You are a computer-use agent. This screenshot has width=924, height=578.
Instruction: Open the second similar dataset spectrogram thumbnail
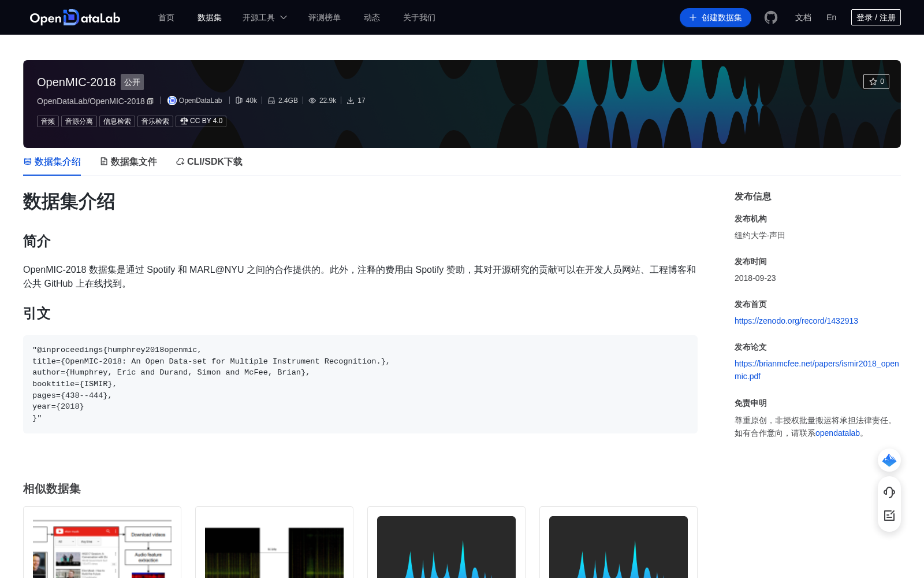(x=274, y=547)
